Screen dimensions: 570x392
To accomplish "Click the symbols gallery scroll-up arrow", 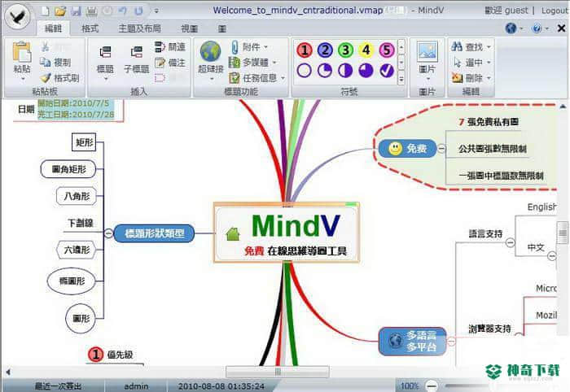I will (401, 46).
